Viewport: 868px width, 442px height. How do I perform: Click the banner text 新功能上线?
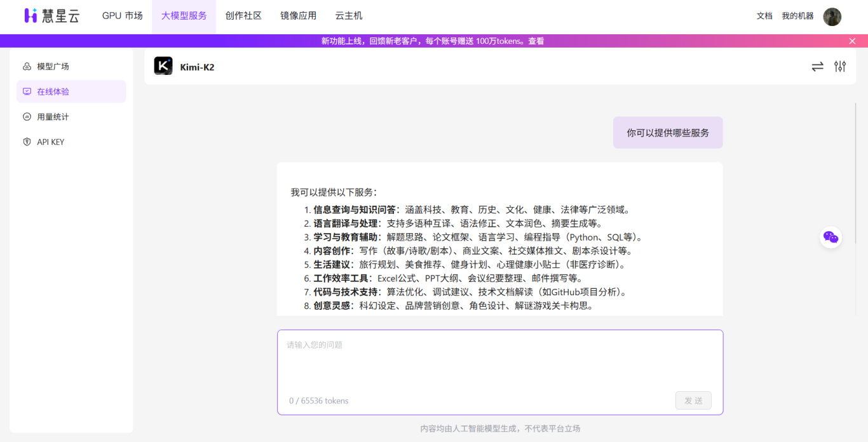click(342, 41)
